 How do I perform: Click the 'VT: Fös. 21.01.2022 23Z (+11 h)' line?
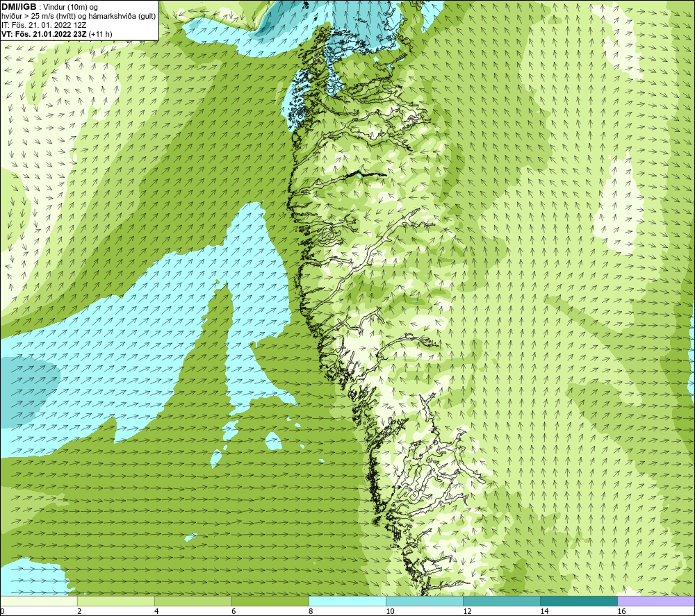click(57, 34)
